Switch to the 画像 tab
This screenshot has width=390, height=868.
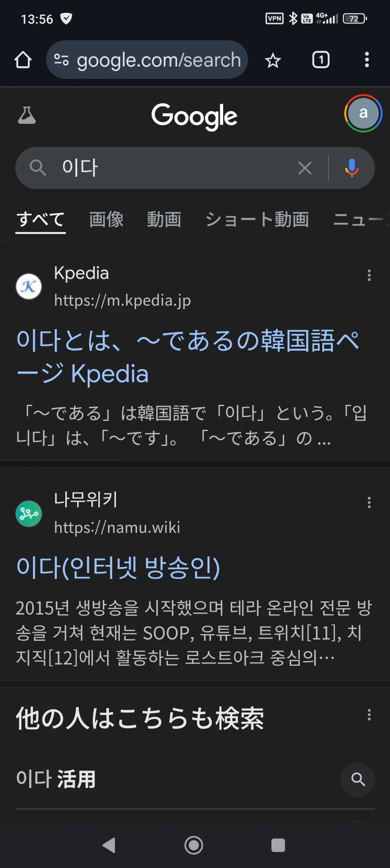106,220
